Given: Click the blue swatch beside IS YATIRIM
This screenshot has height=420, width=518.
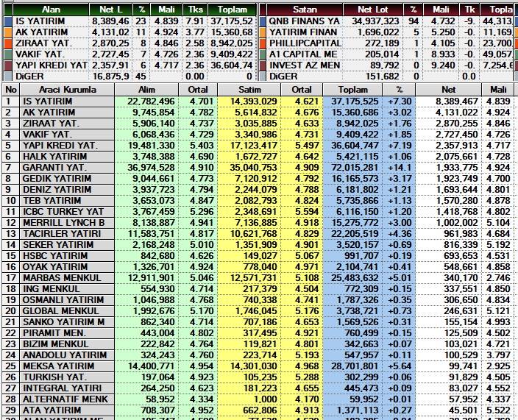Looking at the screenshot, I should point(8,21).
